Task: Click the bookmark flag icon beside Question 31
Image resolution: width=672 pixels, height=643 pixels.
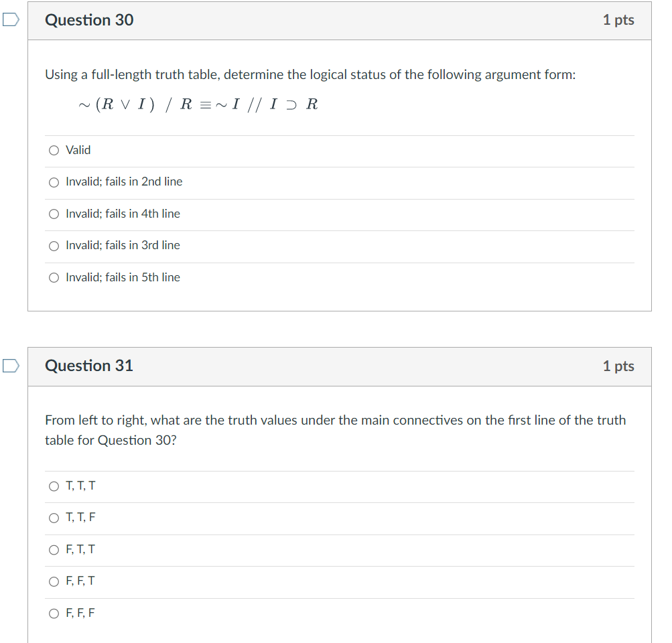Action: 8,366
